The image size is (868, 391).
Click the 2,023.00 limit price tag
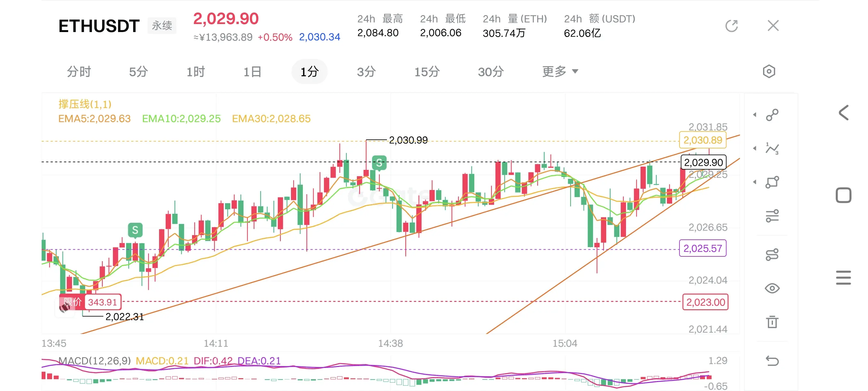705,302
